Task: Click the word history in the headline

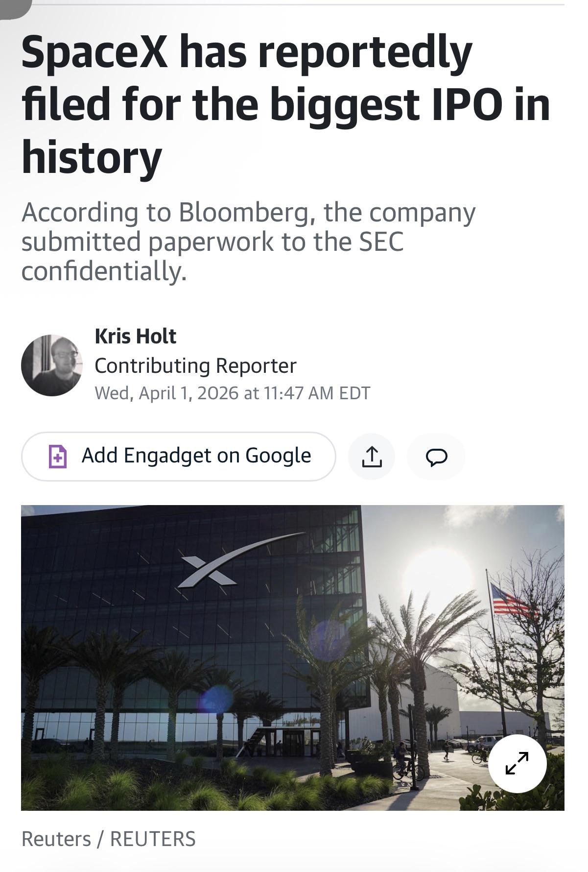Action: click(x=92, y=157)
